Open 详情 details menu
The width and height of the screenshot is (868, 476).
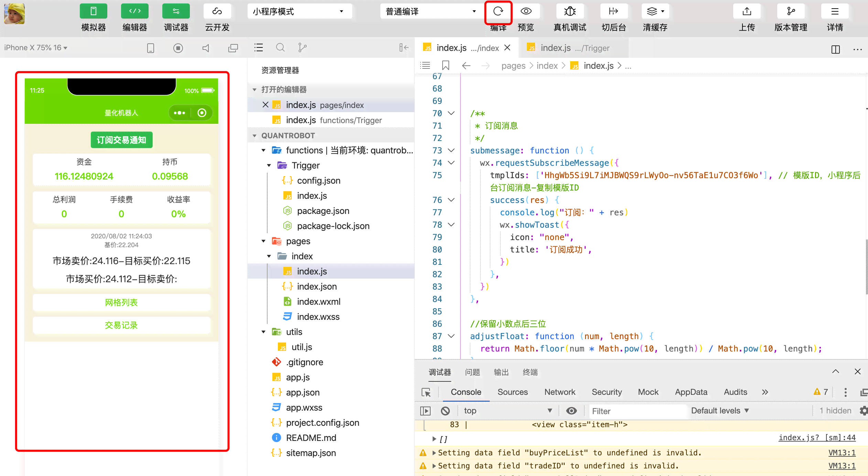pos(835,11)
